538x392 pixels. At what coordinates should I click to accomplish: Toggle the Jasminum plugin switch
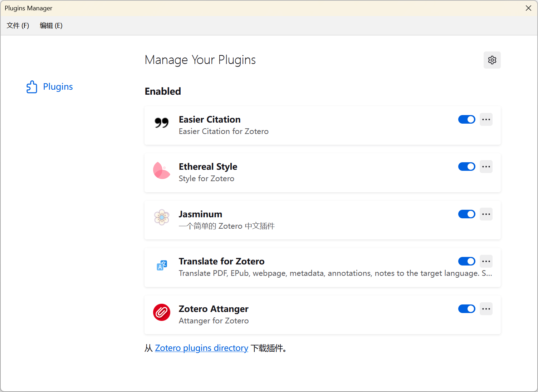(x=466, y=214)
